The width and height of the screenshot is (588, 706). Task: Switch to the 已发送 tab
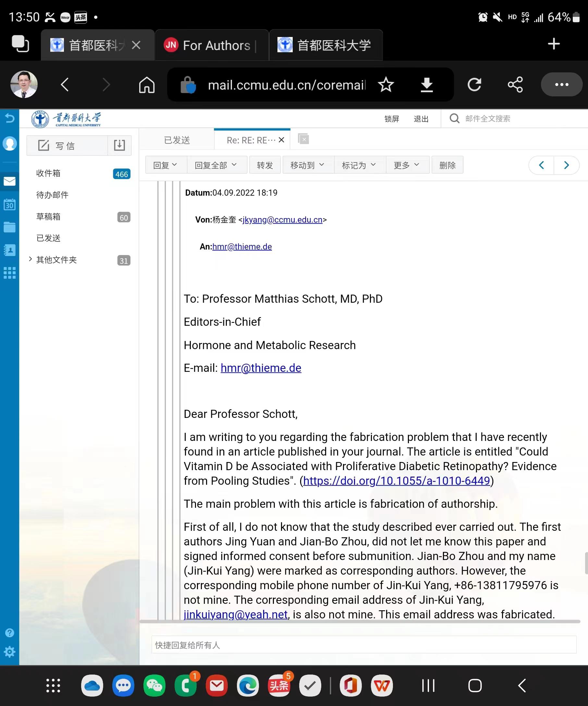tap(177, 140)
